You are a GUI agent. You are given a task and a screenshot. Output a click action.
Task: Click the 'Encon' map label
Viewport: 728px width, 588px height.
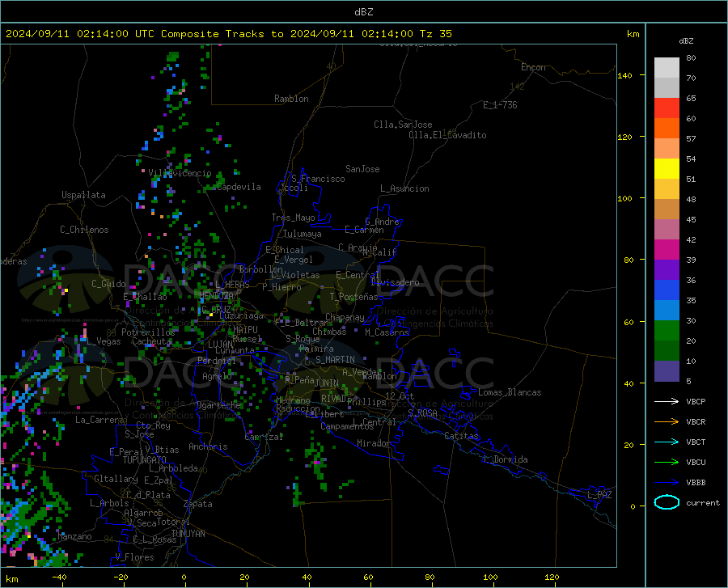click(533, 67)
